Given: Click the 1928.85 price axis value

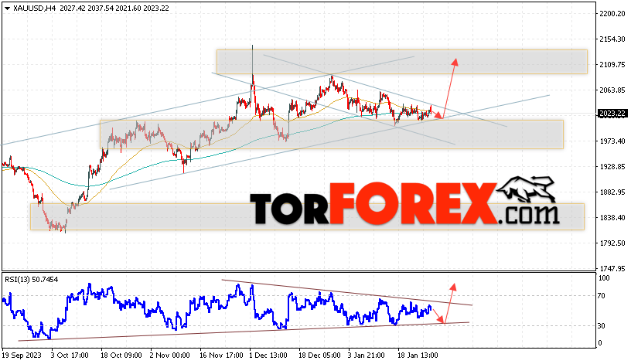Looking at the screenshot, I should pyautogui.click(x=612, y=166).
